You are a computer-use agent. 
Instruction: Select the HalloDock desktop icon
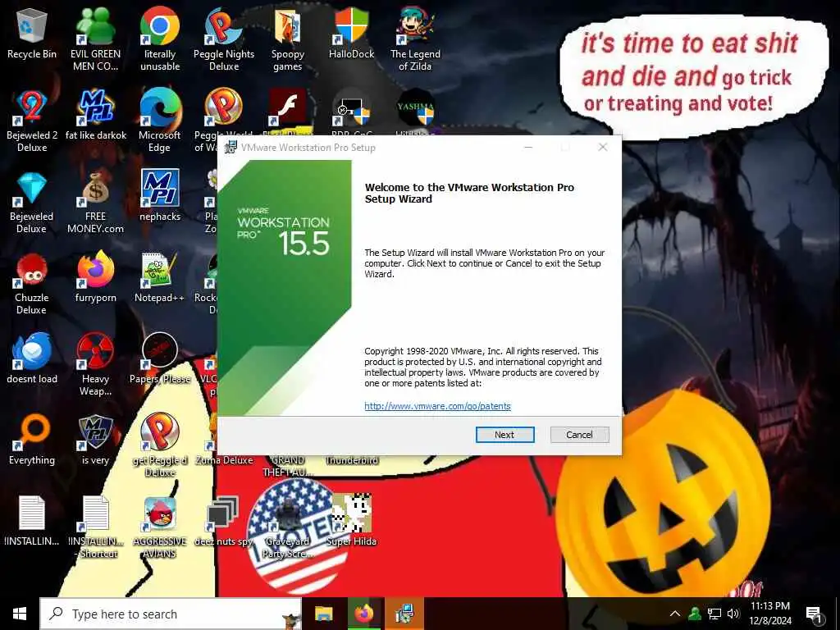click(x=351, y=33)
